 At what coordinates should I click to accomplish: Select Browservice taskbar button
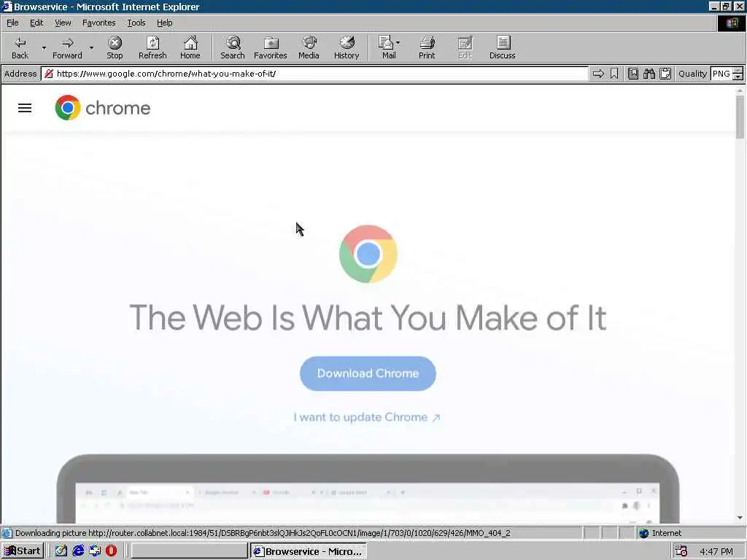309,551
